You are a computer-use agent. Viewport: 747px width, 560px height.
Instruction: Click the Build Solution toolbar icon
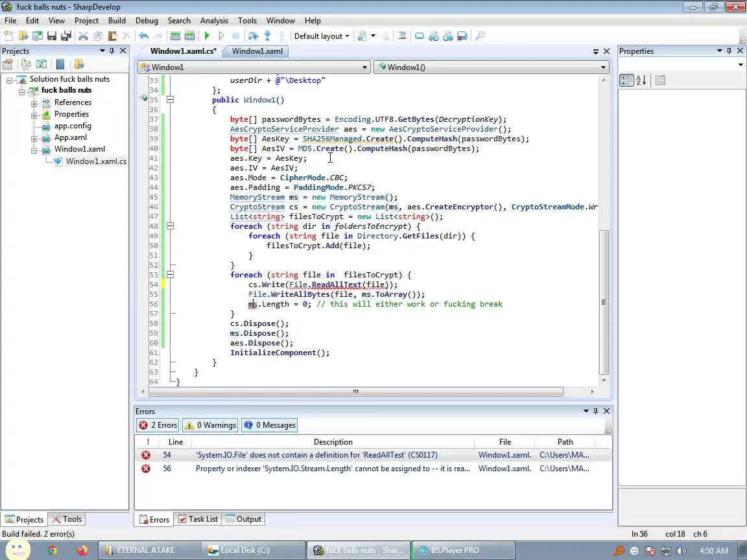point(175,36)
